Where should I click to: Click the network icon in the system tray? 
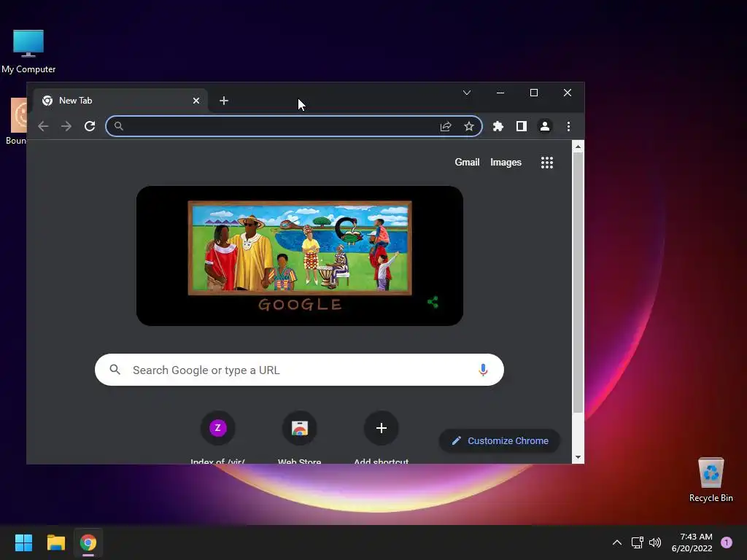637,542
